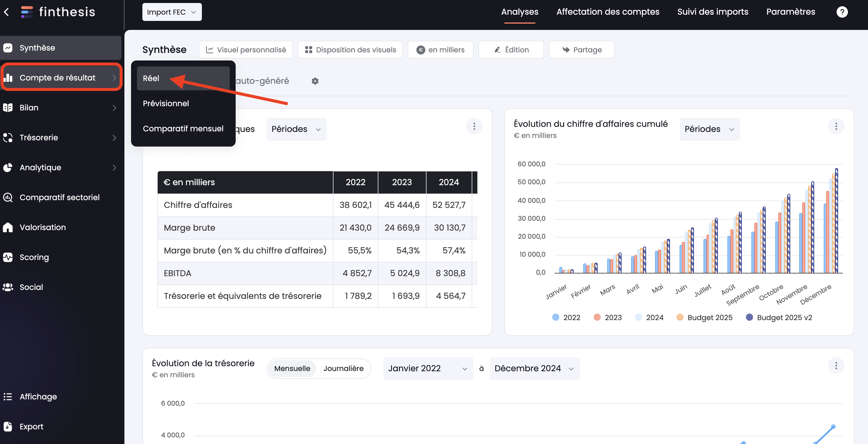
Task: Toggle 2024 series in chart legend
Action: [x=649, y=317]
